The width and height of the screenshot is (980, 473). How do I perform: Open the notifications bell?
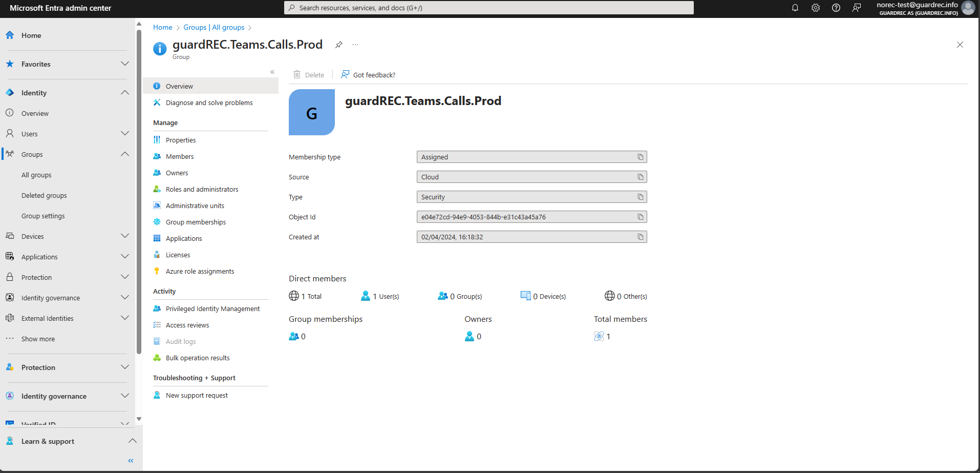coord(794,8)
